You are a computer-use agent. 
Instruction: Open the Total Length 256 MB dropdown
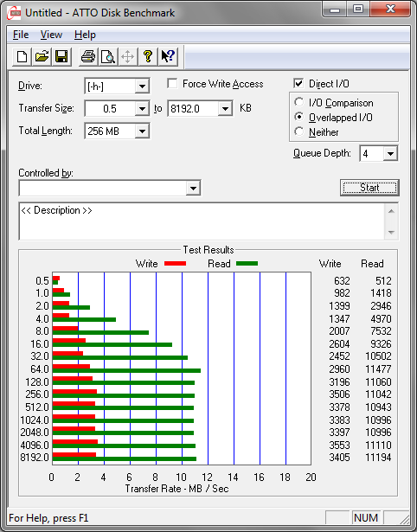tap(142, 131)
